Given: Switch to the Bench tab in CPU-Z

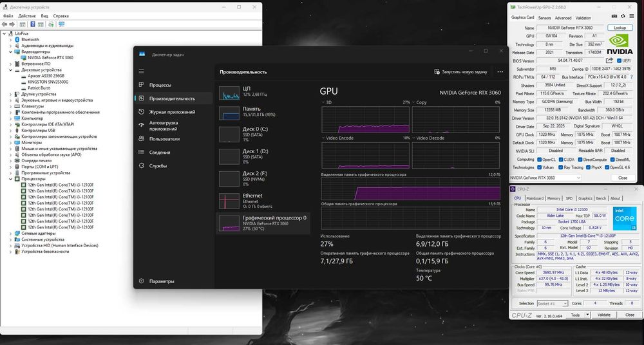Looking at the screenshot, I should coord(601,198).
